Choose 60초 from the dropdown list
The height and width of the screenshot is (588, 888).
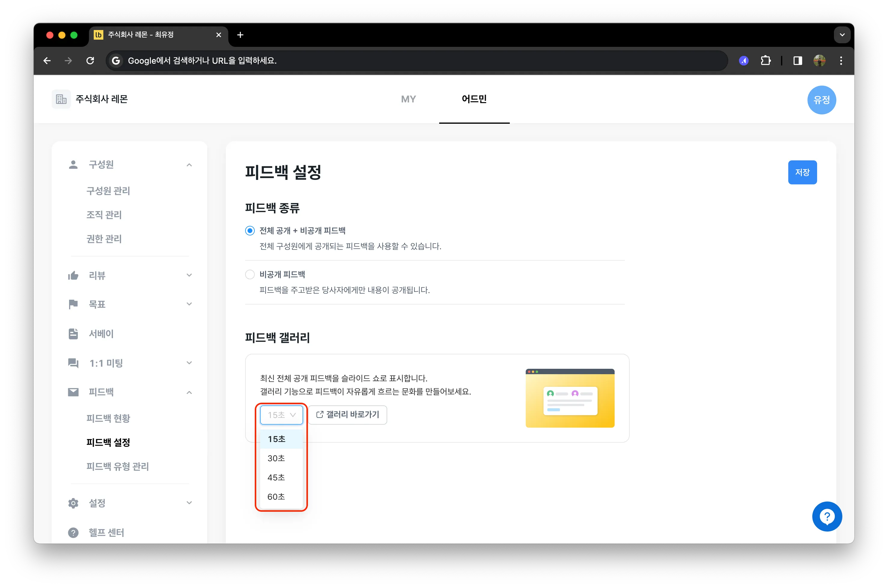(x=281, y=496)
